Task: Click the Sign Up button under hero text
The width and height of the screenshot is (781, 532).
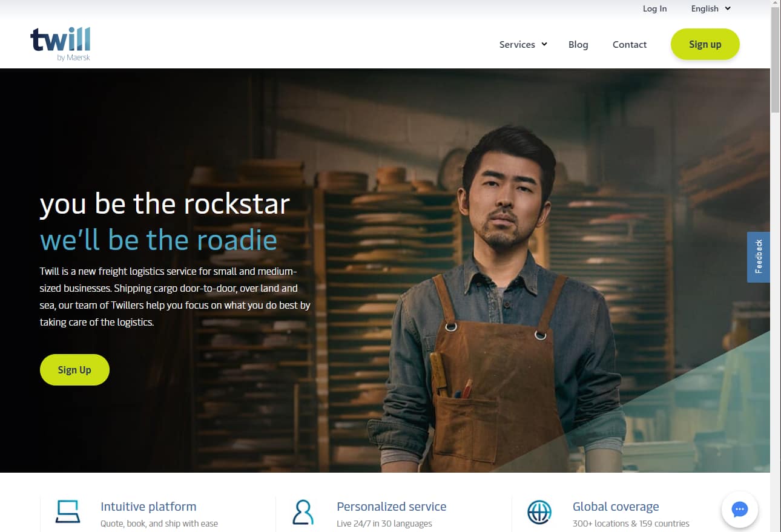Action: 74,370
